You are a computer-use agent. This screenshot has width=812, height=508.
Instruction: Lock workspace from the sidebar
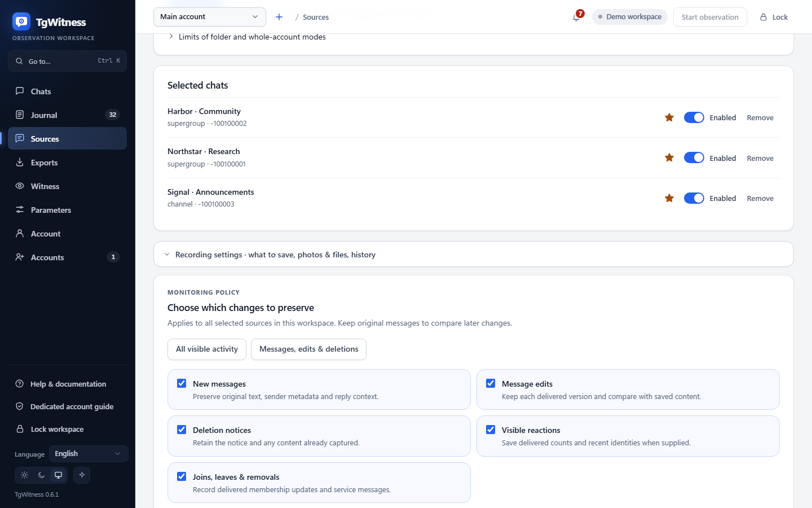[68, 429]
